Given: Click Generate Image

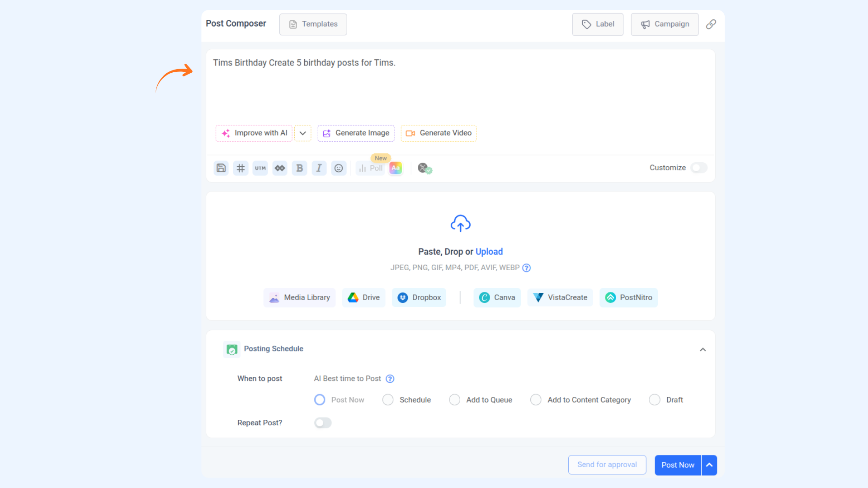Looking at the screenshot, I should click(356, 133).
